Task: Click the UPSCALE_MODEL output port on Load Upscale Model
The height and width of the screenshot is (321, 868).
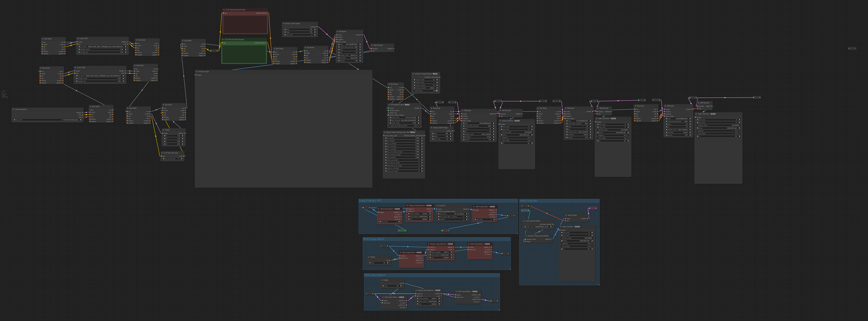Action: (553, 224)
